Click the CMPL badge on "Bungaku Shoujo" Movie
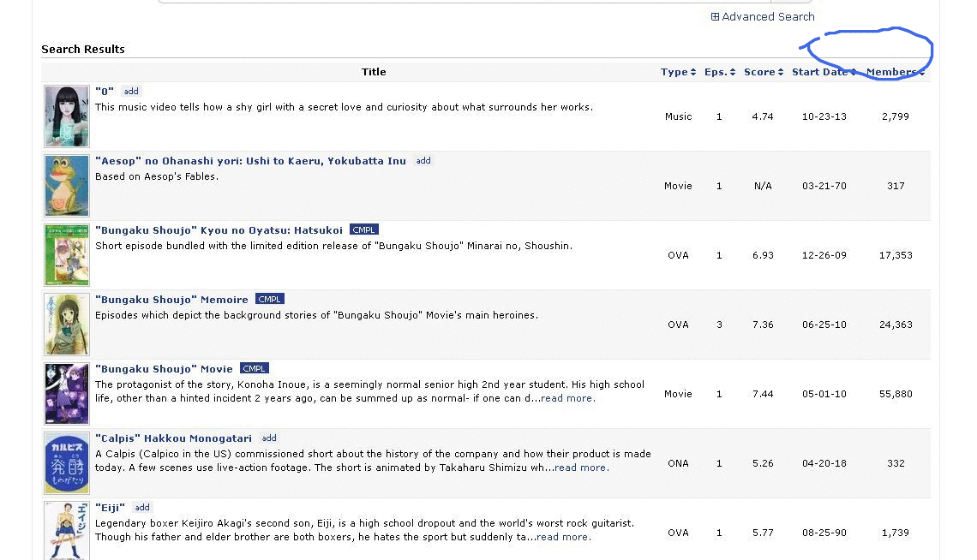The image size is (977, 560). [254, 368]
